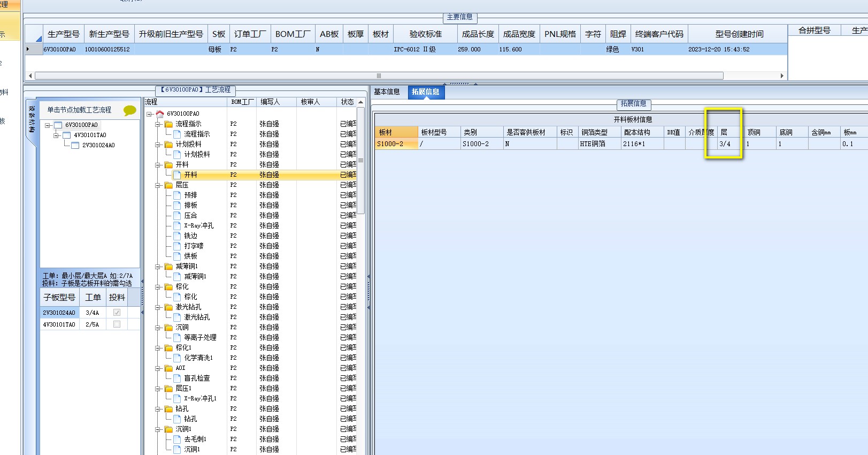The image size is (868, 455).
Task: Click the document icon beside 等离子处理
Action: tap(177, 337)
